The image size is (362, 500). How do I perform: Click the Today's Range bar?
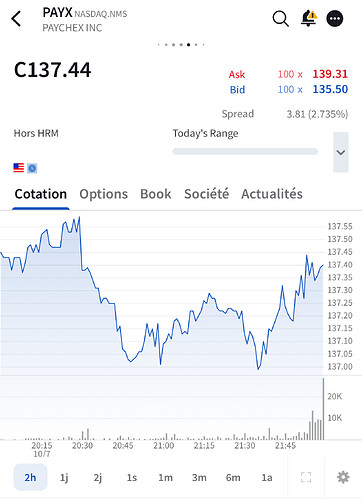[x=245, y=151]
